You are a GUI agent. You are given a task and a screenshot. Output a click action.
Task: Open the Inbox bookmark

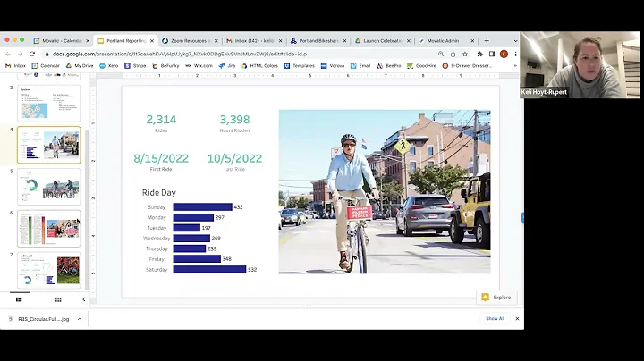[15, 65]
